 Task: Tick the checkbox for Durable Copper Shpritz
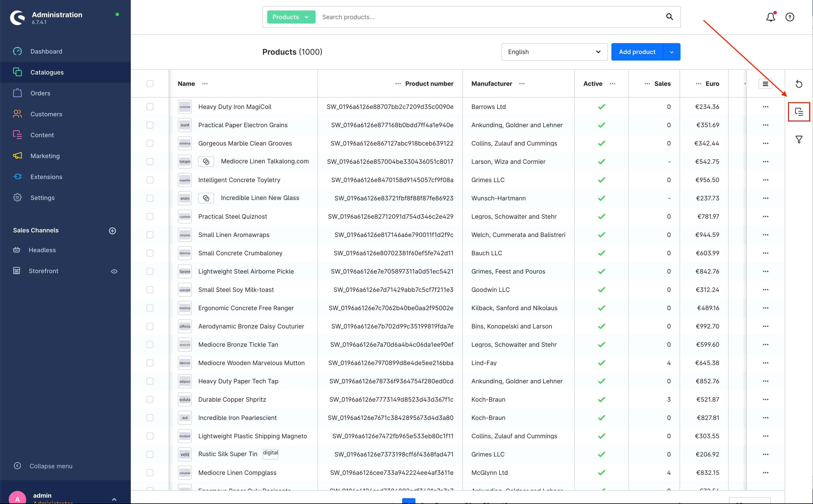tap(150, 399)
